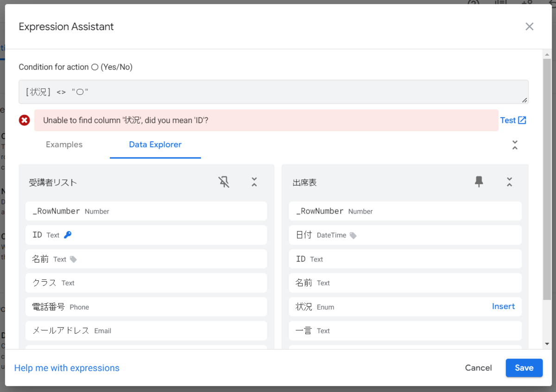Unpin the 出席表 table

pyautogui.click(x=479, y=182)
